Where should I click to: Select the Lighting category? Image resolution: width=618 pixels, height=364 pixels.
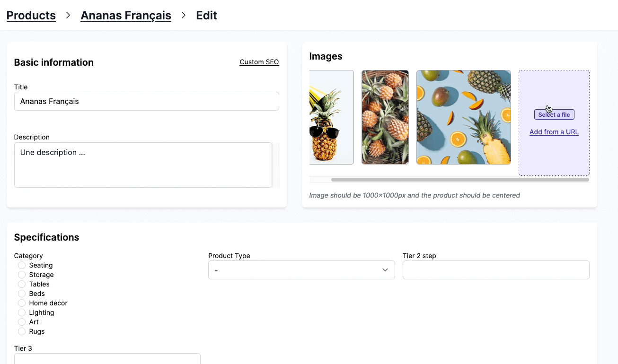click(21, 312)
